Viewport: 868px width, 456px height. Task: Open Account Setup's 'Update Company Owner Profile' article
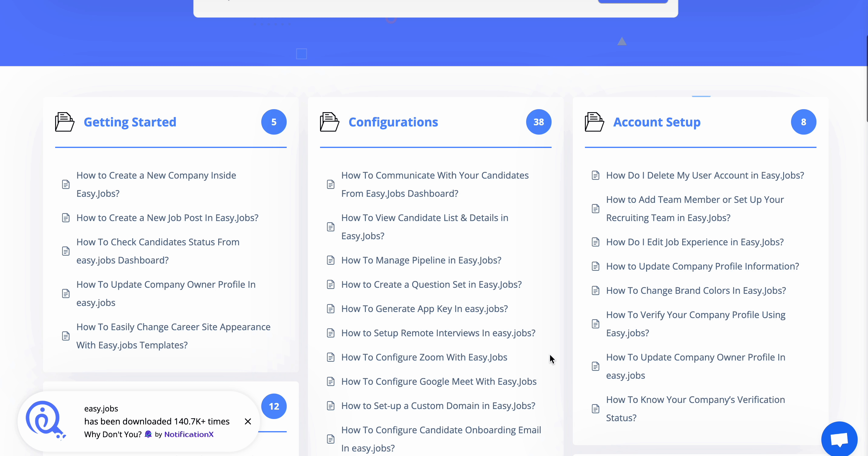[696, 366]
